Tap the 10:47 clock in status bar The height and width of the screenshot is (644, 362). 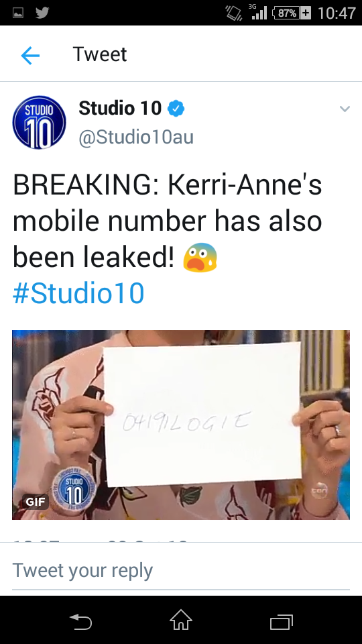(337, 13)
